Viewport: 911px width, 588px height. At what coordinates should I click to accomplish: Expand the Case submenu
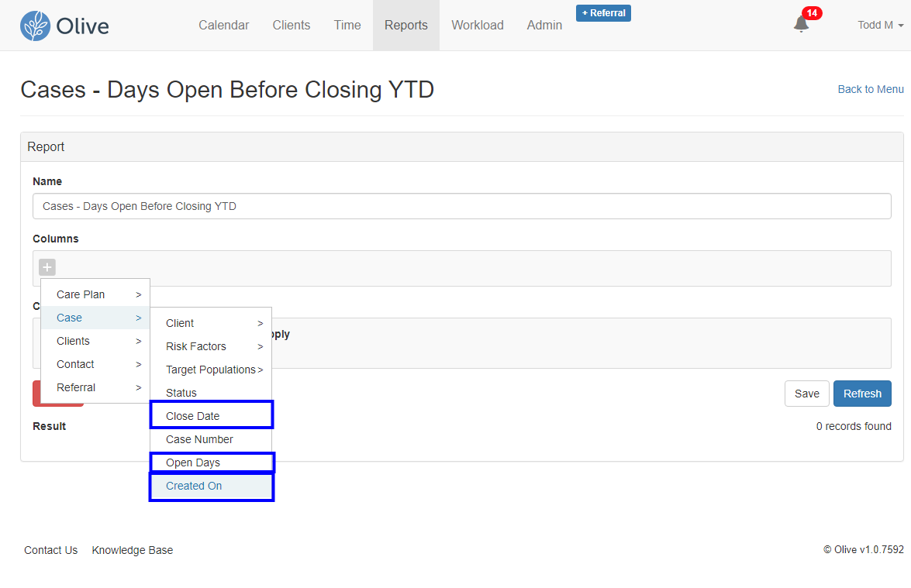tap(96, 318)
